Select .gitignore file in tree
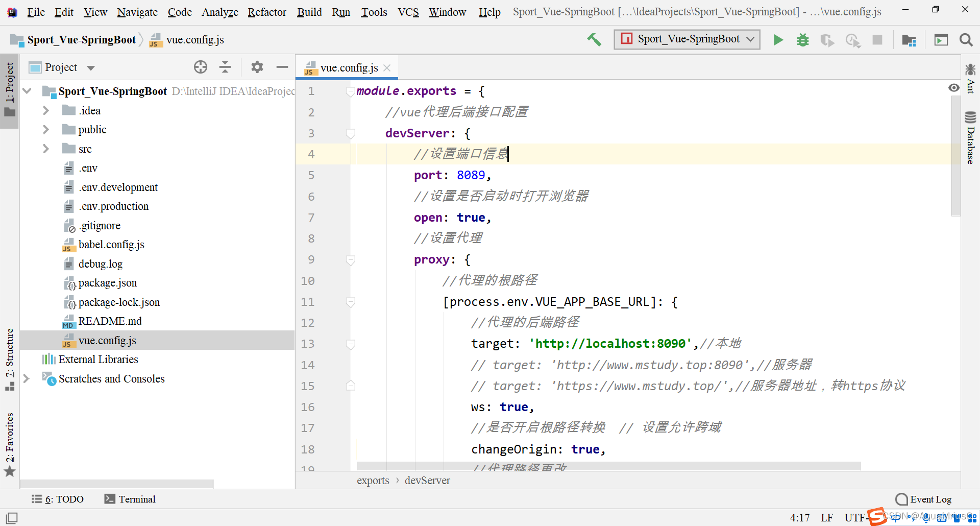This screenshot has height=526, width=980. [100, 226]
